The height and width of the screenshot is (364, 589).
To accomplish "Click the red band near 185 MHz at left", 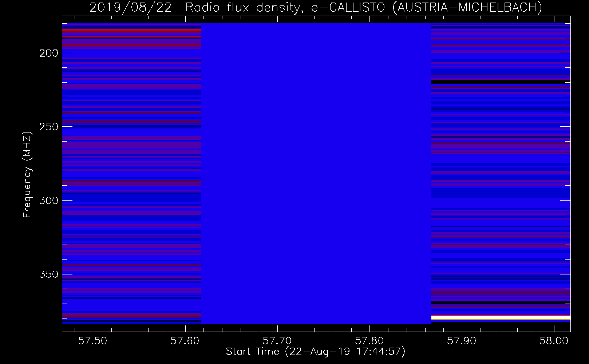I will 131,31.
